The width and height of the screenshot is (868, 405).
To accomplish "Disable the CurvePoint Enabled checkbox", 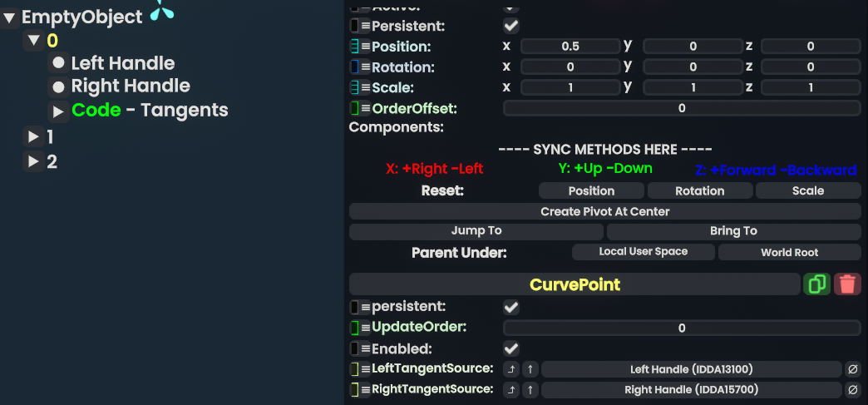I will [x=511, y=348].
